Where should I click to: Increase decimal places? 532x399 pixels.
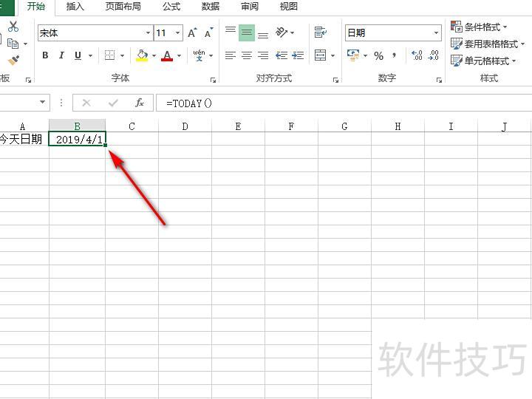click(x=417, y=55)
